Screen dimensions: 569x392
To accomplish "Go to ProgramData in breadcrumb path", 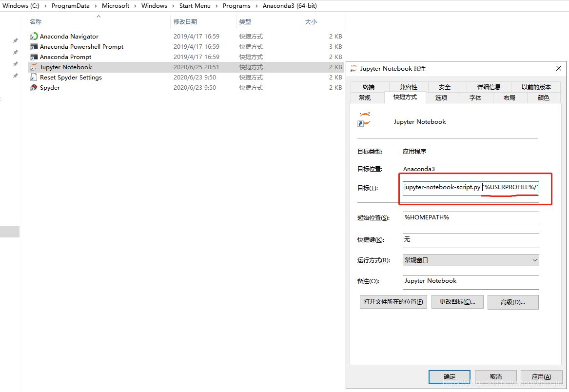I will 70,6.
